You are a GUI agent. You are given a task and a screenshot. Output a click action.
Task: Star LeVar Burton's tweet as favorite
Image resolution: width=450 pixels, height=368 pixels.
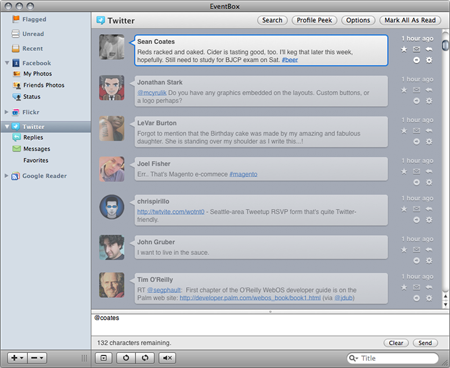[404, 131]
